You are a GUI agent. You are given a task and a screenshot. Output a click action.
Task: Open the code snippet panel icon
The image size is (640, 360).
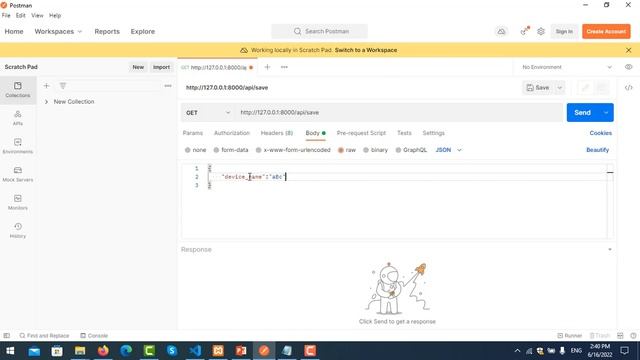coord(628,88)
